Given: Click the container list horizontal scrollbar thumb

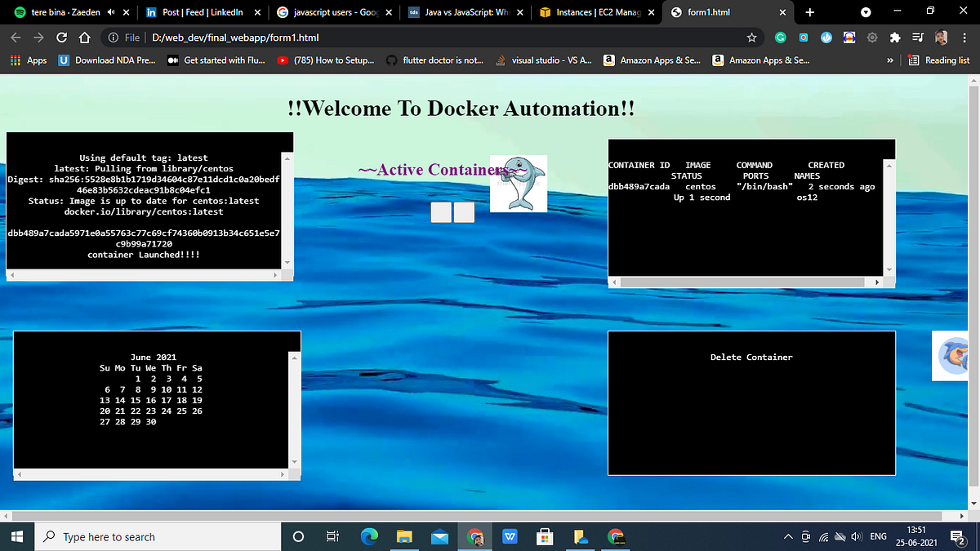Looking at the screenshot, I should (x=743, y=282).
